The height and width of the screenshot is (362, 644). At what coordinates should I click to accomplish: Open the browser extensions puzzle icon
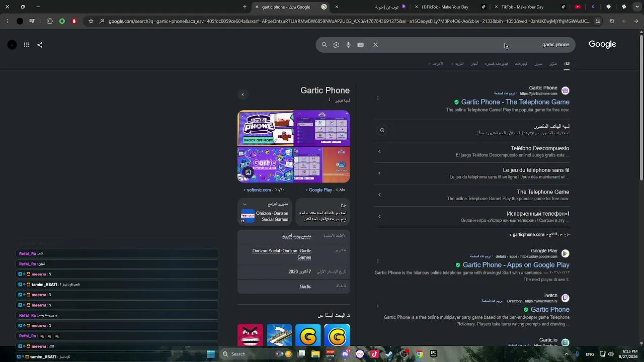tap(50, 21)
